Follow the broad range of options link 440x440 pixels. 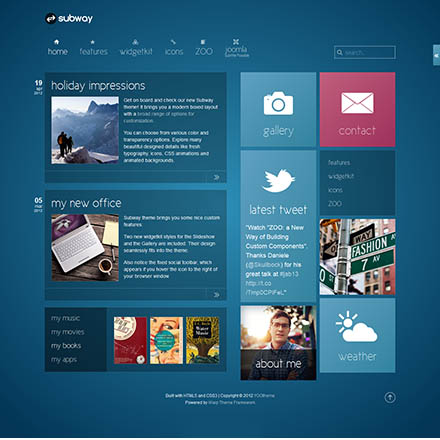159,117
